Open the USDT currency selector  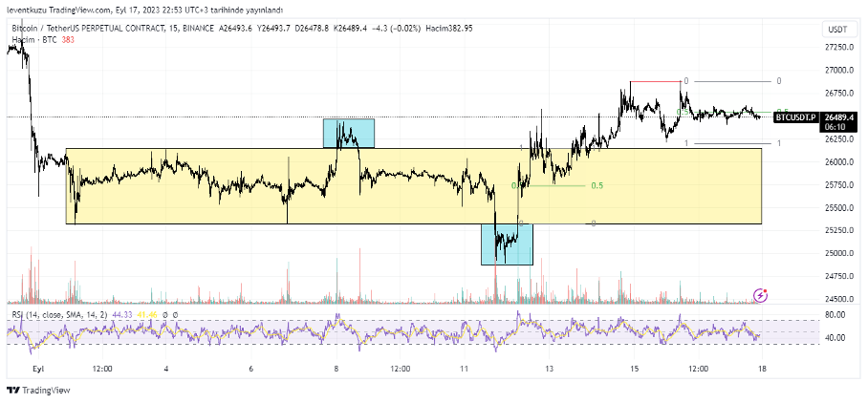(835, 30)
